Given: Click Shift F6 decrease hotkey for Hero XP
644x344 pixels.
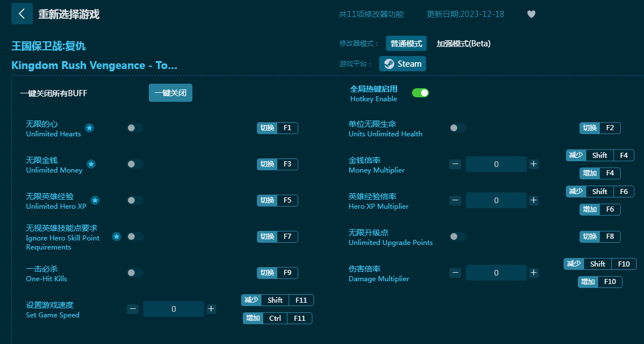Looking at the screenshot, I should [x=600, y=191].
